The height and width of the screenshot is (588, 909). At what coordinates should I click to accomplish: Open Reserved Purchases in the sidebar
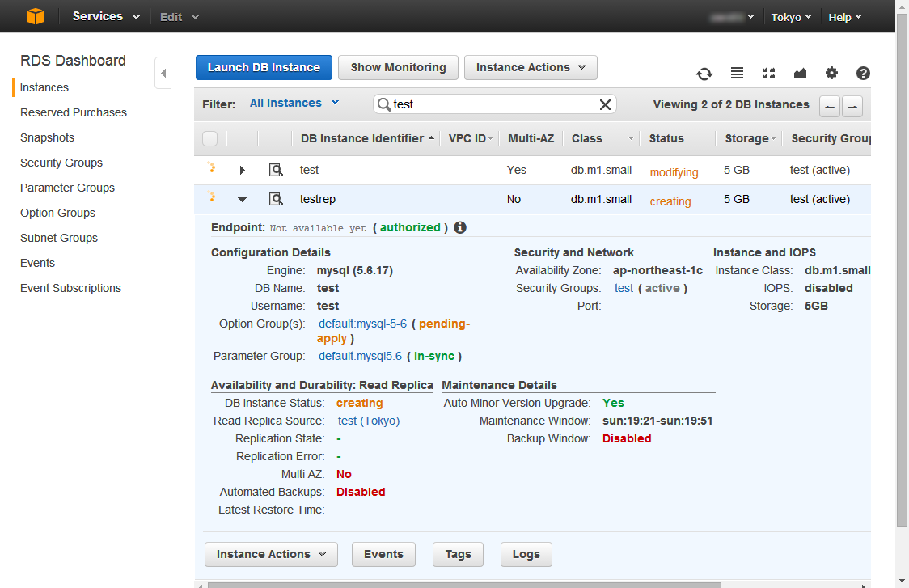tap(73, 112)
